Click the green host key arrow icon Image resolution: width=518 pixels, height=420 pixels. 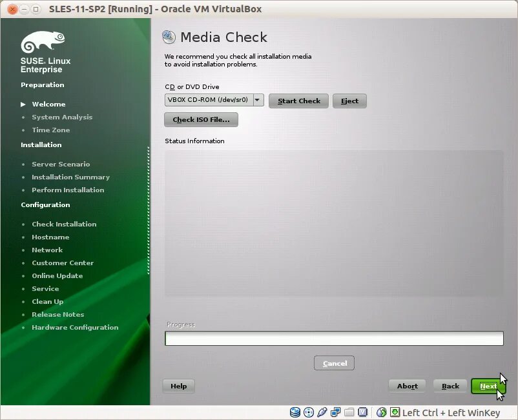[x=395, y=412]
